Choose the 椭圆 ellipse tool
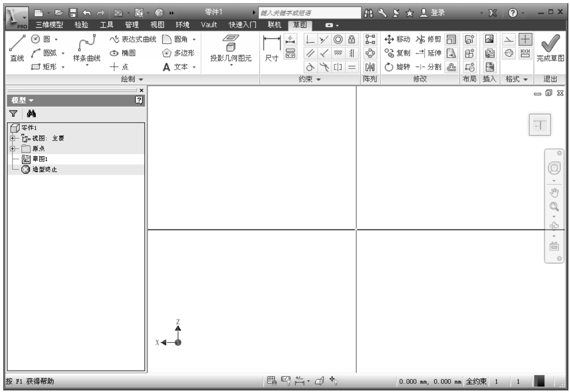 [x=123, y=53]
